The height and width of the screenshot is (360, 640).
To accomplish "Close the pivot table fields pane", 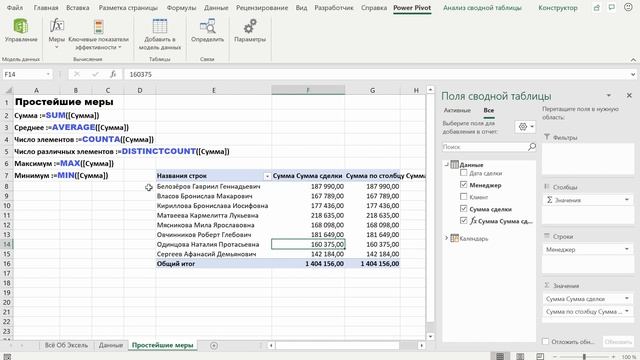I will tap(629, 95).
